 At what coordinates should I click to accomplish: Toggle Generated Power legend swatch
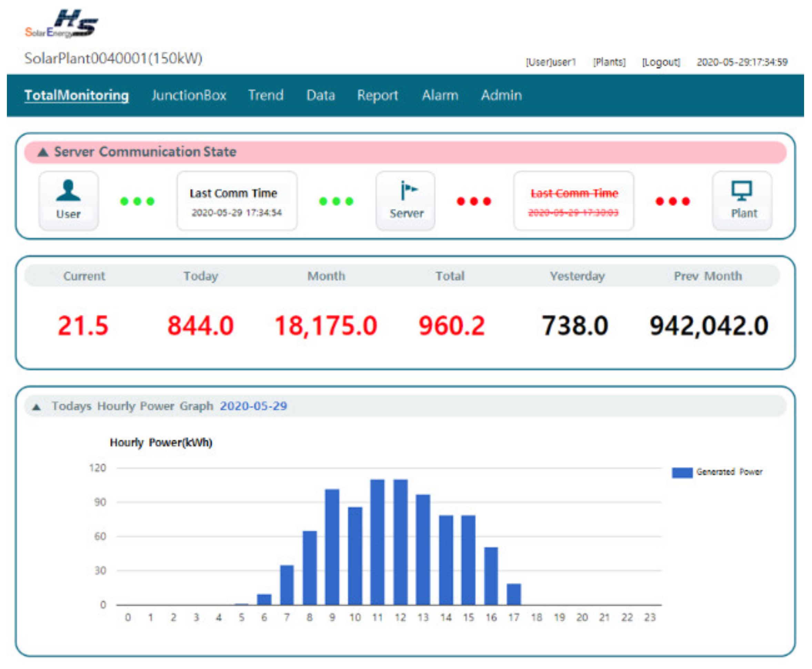pyautogui.click(x=682, y=473)
